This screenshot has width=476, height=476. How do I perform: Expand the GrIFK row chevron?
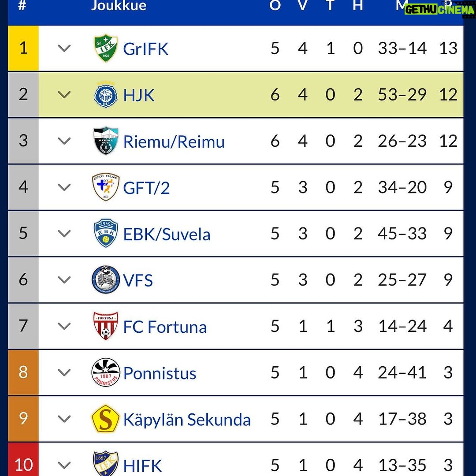click(64, 48)
